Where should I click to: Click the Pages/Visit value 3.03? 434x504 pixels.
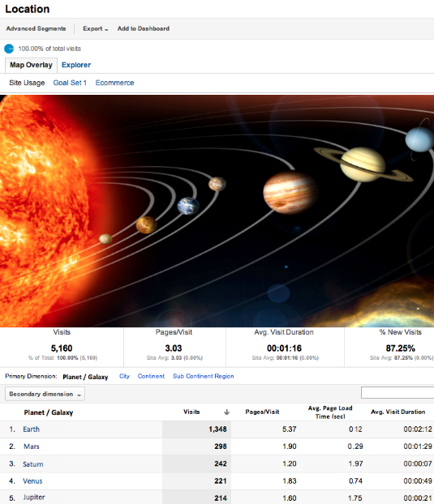pos(174,348)
